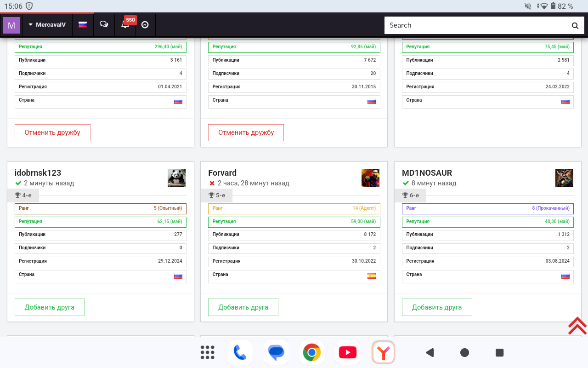Open the purple M profile avatar

point(11,25)
